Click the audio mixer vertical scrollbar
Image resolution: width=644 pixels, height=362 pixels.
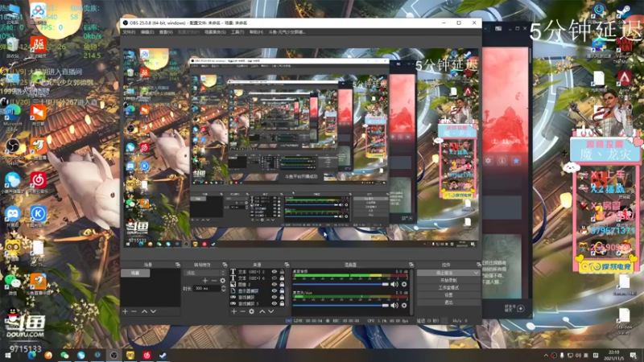411,292
